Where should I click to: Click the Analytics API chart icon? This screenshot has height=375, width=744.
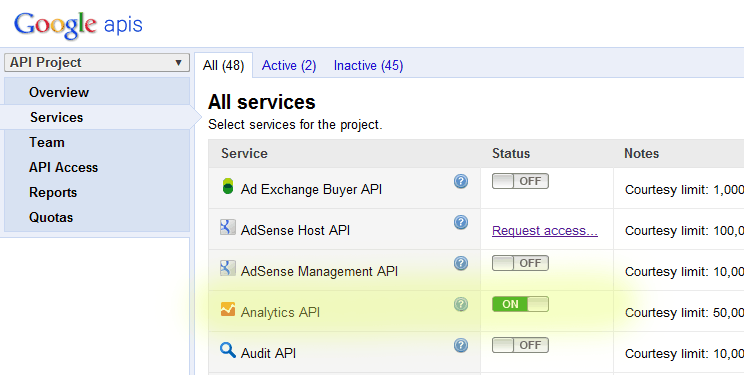point(228,309)
